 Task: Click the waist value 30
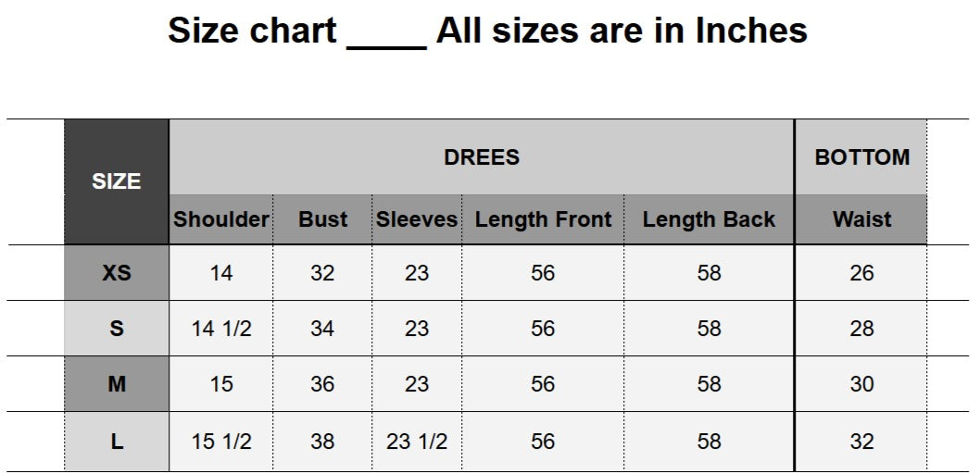point(861,384)
